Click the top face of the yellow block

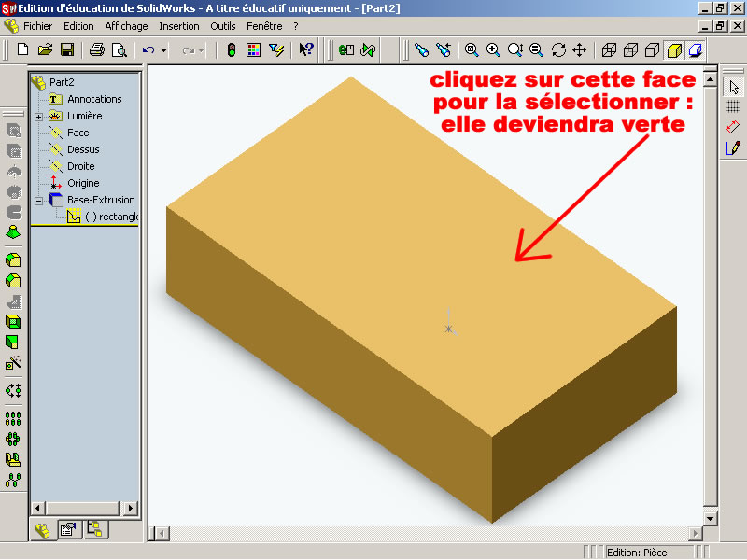click(421, 258)
